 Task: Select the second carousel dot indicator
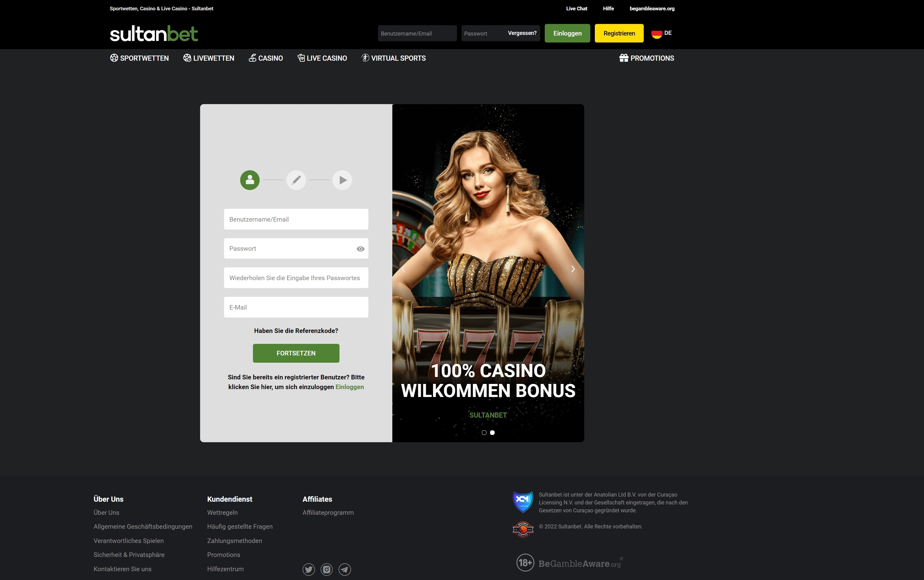[492, 433]
